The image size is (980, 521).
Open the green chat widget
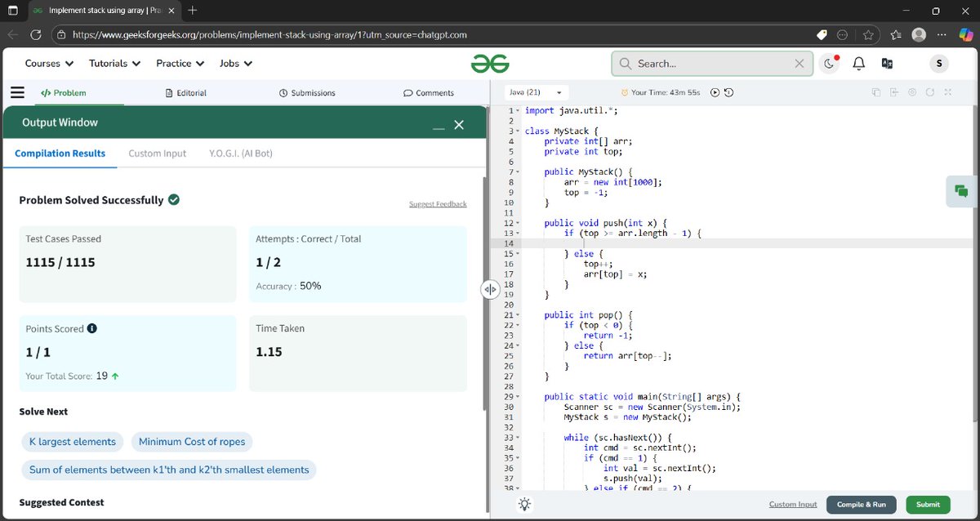[x=961, y=191]
